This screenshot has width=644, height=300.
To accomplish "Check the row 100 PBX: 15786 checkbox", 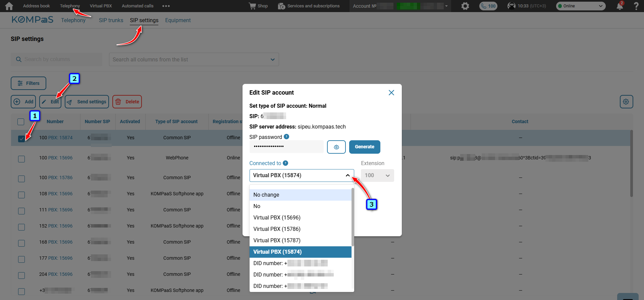I will tap(21, 179).
